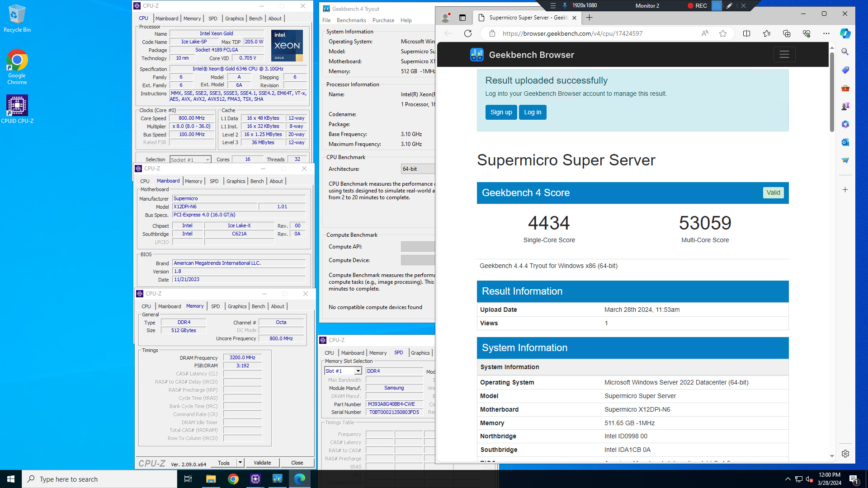Click Geekbench Browser logo
Image resolution: width=868 pixels, height=488 pixels.
522,55
